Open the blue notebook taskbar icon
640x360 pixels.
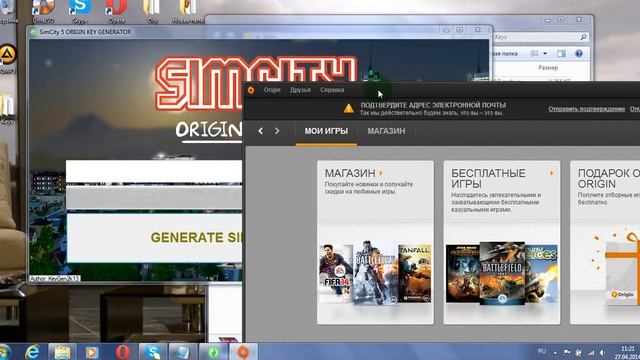pos(182,352)
